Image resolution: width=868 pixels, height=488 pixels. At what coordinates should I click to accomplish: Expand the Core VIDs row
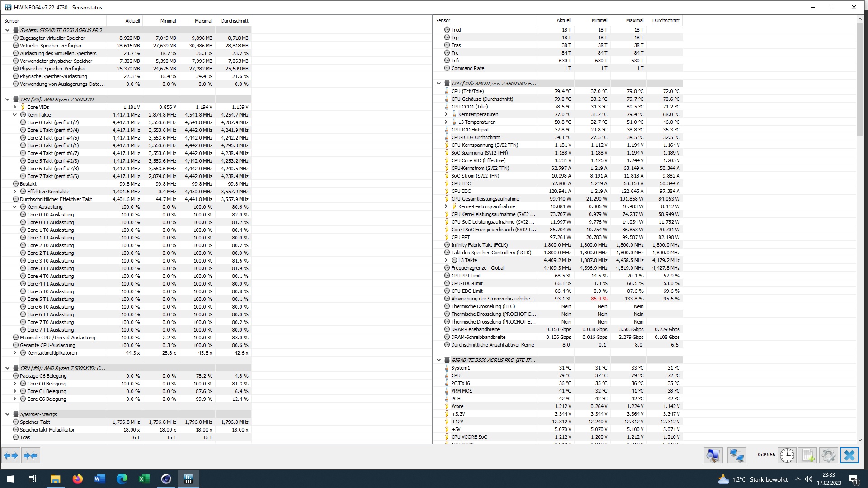click(15, 107)
